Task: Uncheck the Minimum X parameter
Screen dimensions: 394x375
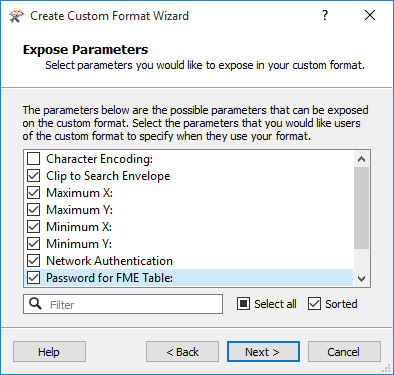Action: tap(34, 227)
